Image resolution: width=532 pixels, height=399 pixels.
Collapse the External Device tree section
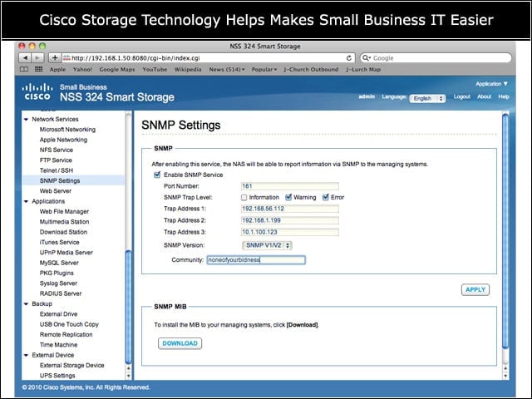click(x=26, y=355)
